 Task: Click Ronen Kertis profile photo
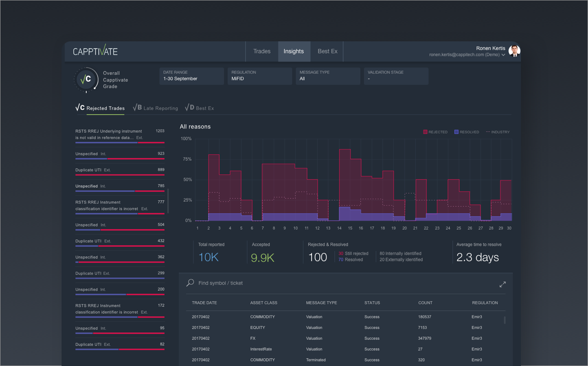[x=514, y=51]
